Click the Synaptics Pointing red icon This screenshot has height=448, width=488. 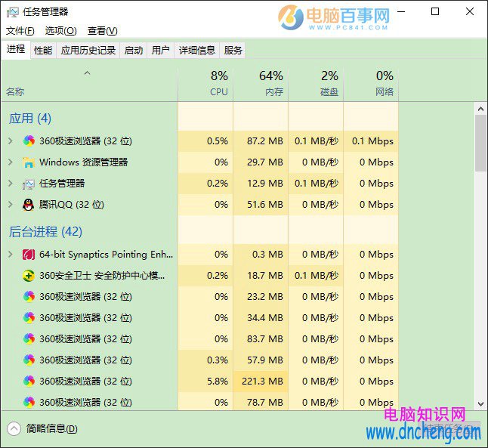(29, 255)
